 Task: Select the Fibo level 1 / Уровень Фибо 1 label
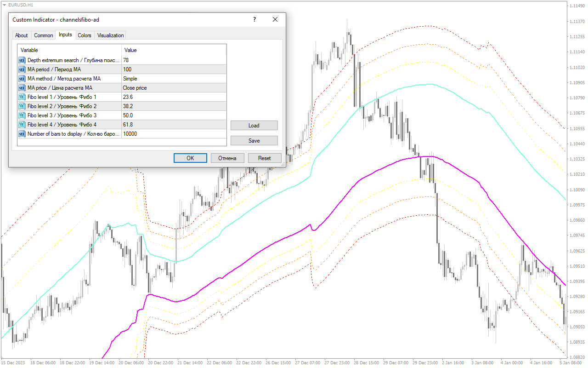(x=62, y=97)
